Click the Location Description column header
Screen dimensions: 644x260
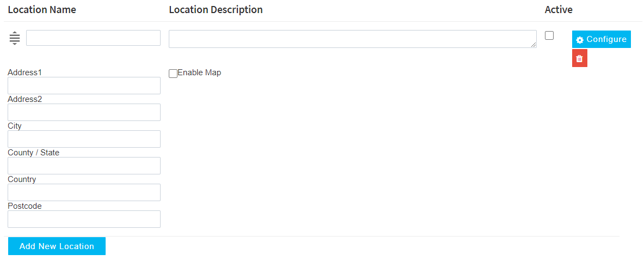pyautogui.click(x=216, y=10)
